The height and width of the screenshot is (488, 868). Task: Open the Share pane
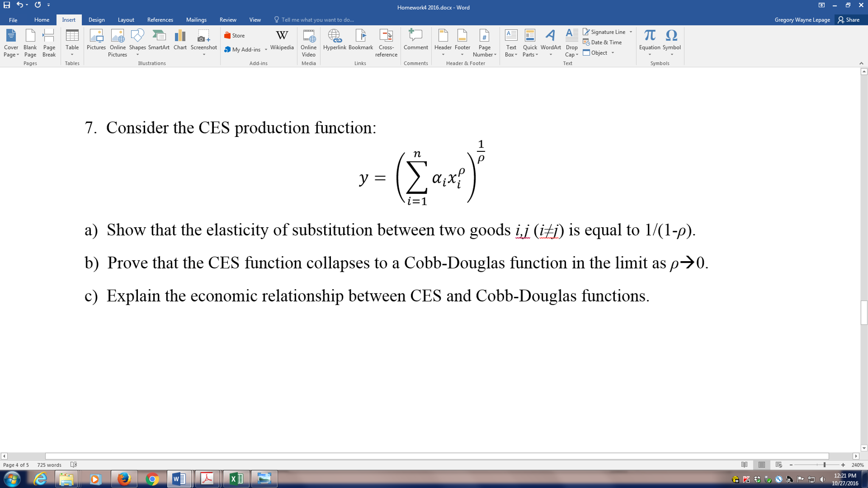[850, 20]
